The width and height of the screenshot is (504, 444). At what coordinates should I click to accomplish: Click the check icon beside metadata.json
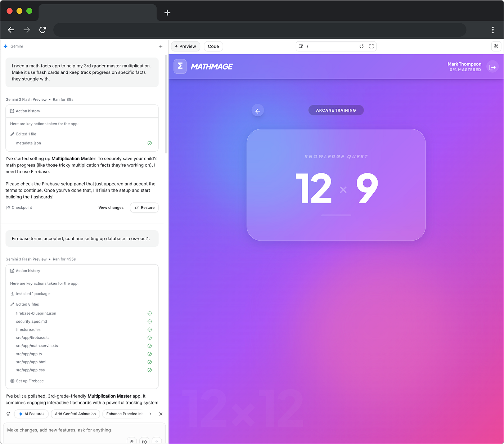tap(149, 143)
